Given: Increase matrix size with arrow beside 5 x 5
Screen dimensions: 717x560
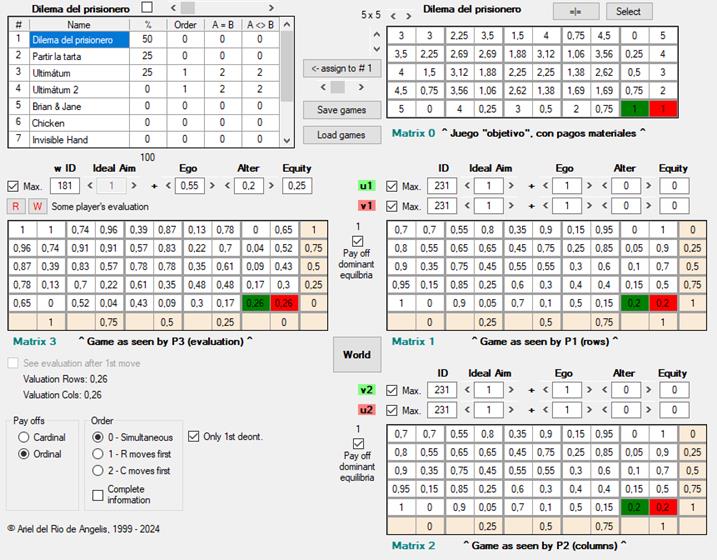Looking at the screenshot, I should point(409,15).
